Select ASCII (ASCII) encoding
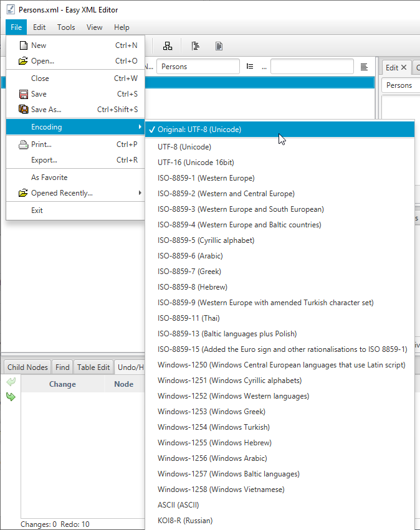This screenshot has height=530, width=420. tap(280, 504)
